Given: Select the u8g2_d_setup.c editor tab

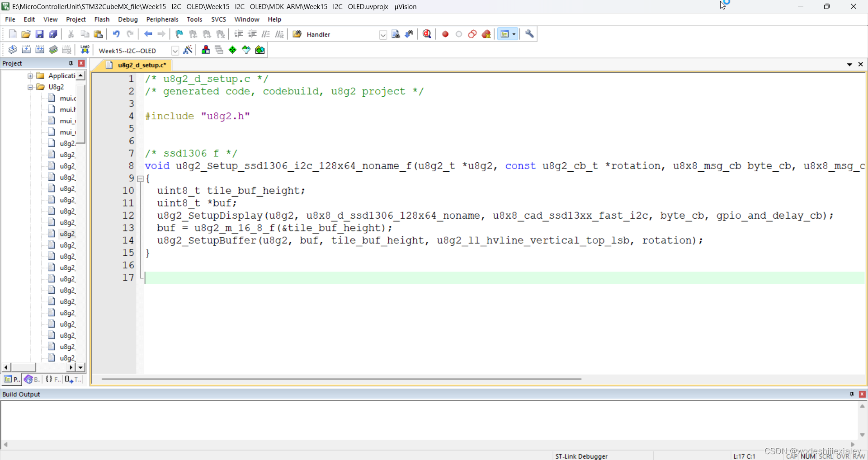Looking at the screenshot, I should 137,65.
